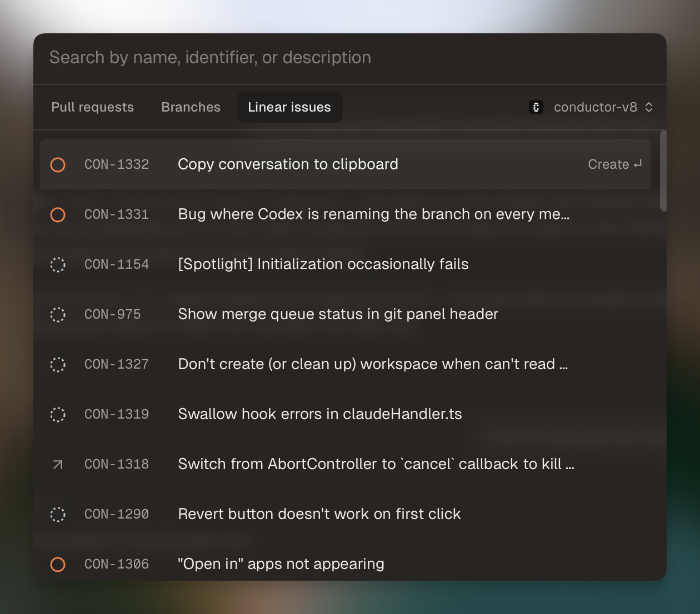
Task: Click the up-down chevrons beside conductor-v8
Action: [649, 107]
